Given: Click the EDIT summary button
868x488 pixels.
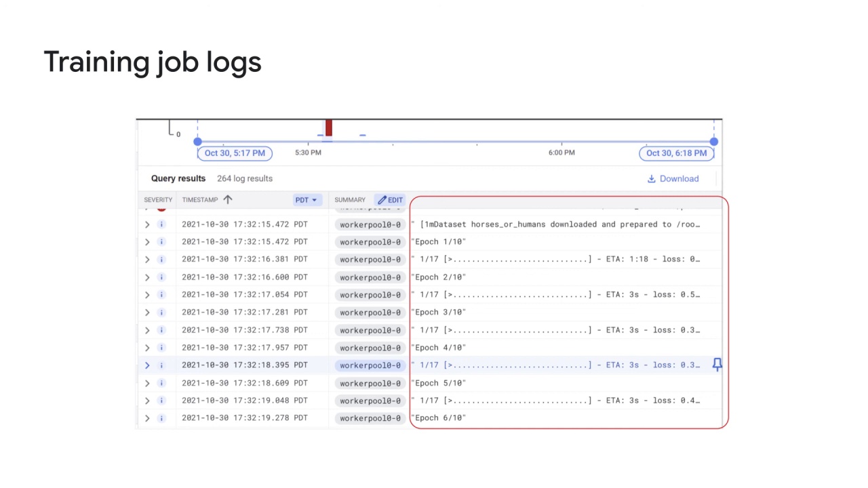Looking at the screenshot, I should [390, 200].
